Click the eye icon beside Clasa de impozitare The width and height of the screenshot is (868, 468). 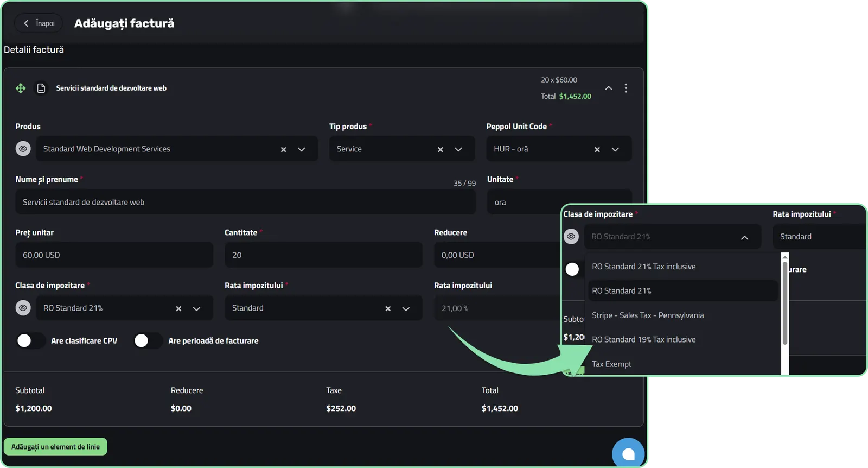coord(23,308)
